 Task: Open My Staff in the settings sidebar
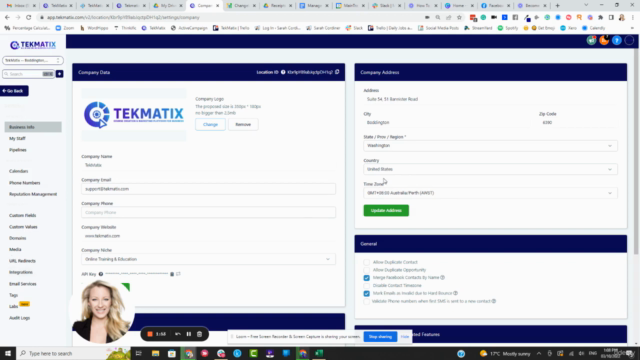click(17, 138)
